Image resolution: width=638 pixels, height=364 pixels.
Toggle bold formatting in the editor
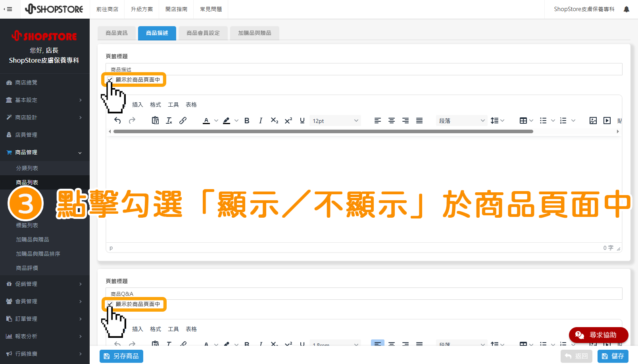pyautogui.click(x=247, y=121)
